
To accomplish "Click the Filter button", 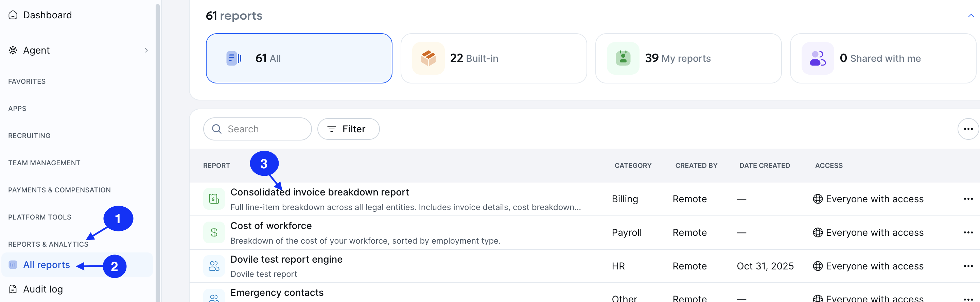I will pos(349,129).
